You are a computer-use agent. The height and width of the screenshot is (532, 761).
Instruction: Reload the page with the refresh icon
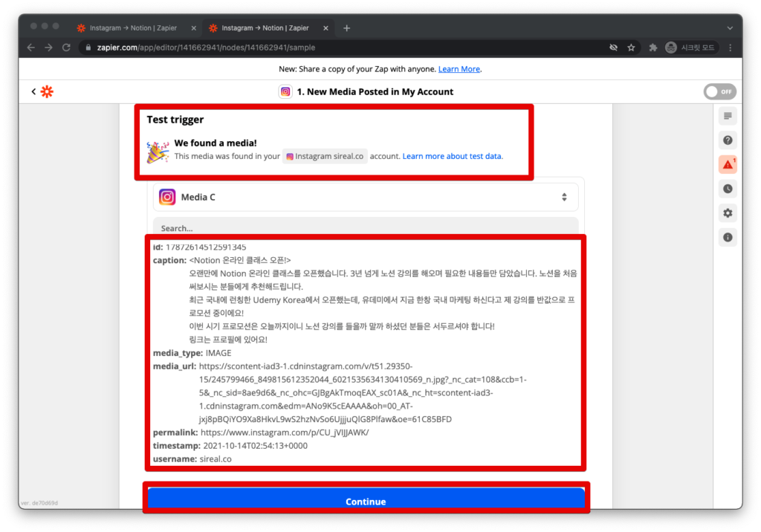[x=66, y=48]
